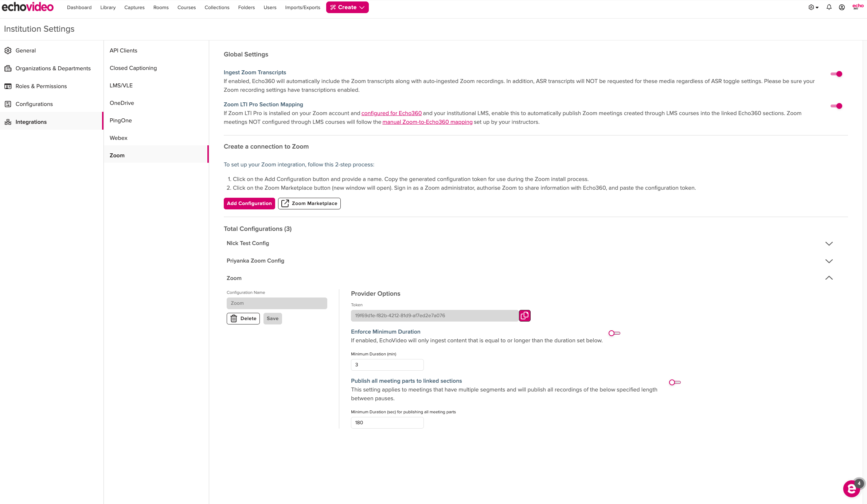The width and height of the screenshot is (867, 504).
Task: Open the Create dropdown
Action: (347, 7)
